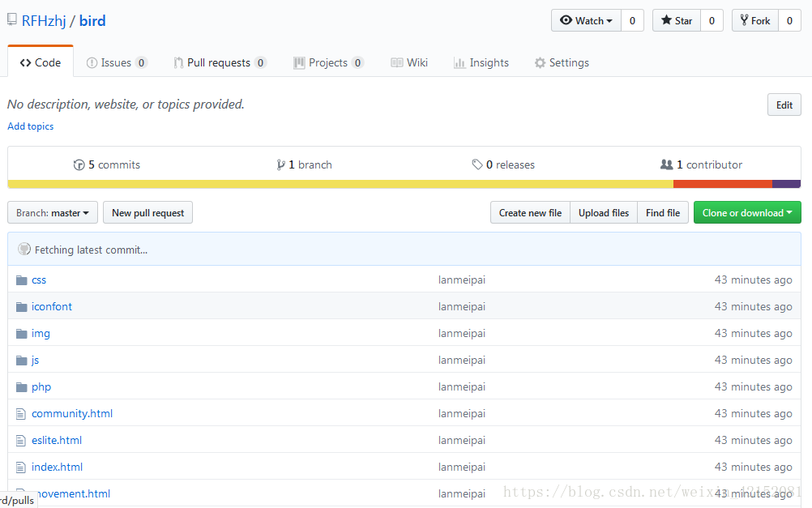Click the Issues exclamation circle icon
812x508 pixels.
click(92, 62)
